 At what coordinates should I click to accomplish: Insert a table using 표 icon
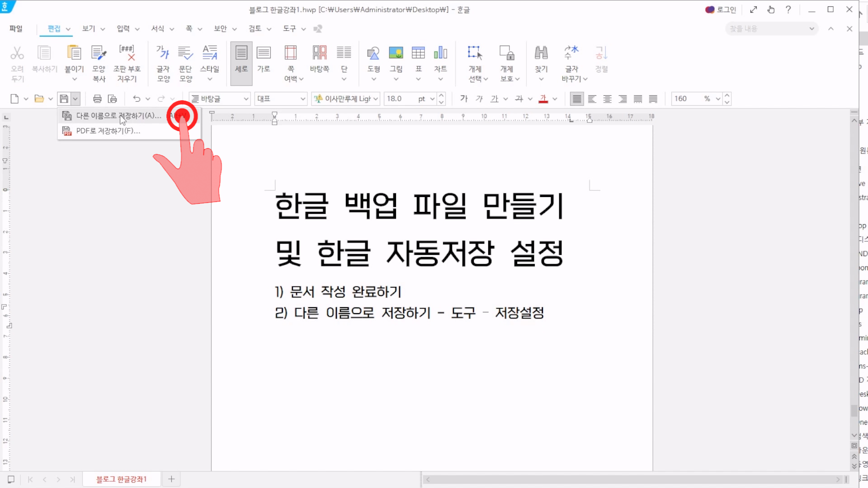[x=418, y=53]
